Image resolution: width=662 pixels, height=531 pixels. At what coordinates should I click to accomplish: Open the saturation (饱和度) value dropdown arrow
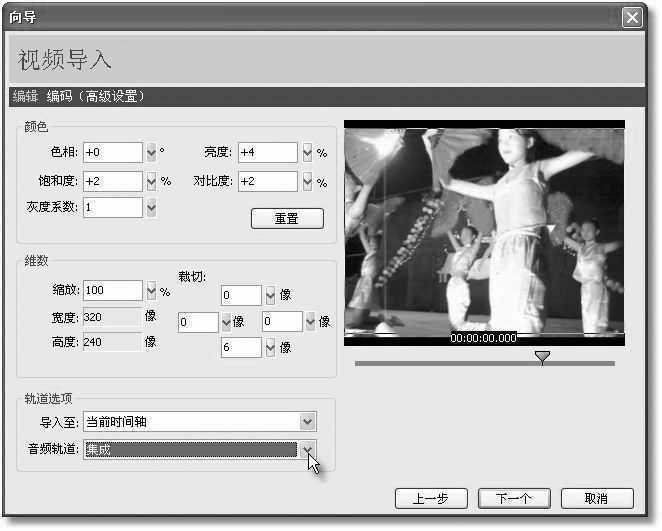152,182
